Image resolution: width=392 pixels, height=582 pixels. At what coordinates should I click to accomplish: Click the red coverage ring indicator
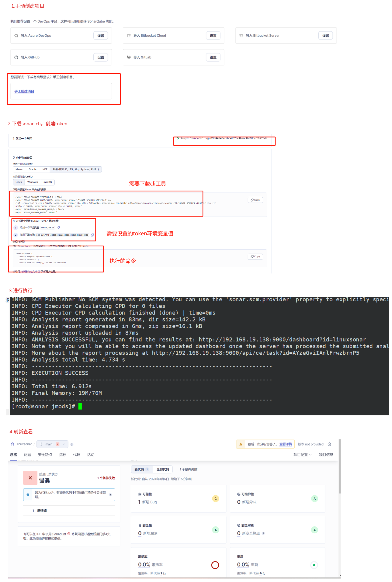point(215,565)
